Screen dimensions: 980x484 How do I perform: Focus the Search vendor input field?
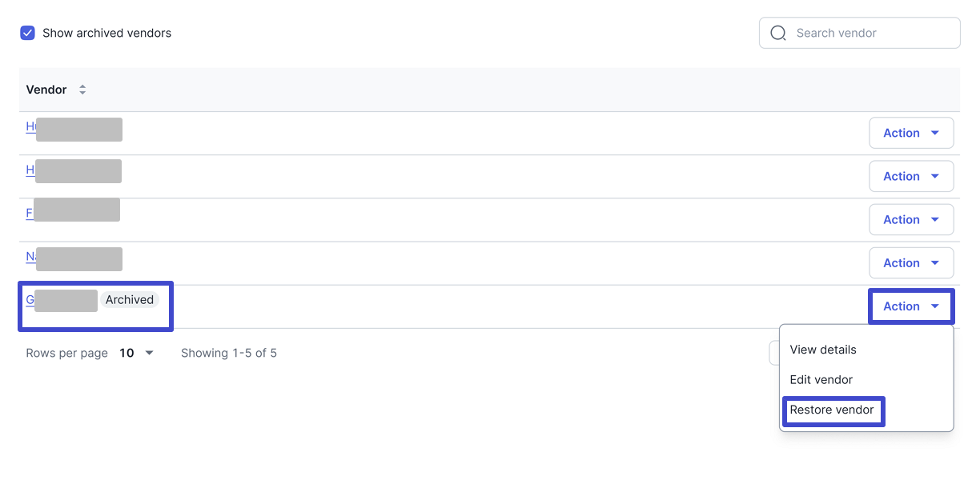tap(859, 33)
